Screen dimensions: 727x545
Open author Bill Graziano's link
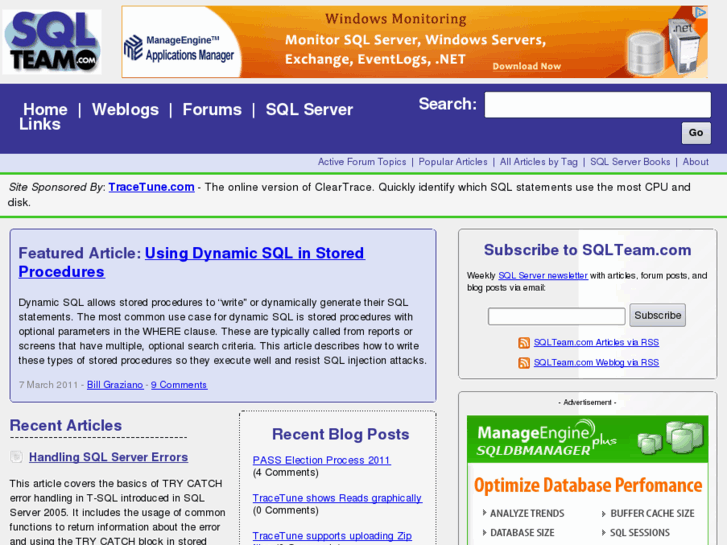pyautogui.click(x=115, y=385)
